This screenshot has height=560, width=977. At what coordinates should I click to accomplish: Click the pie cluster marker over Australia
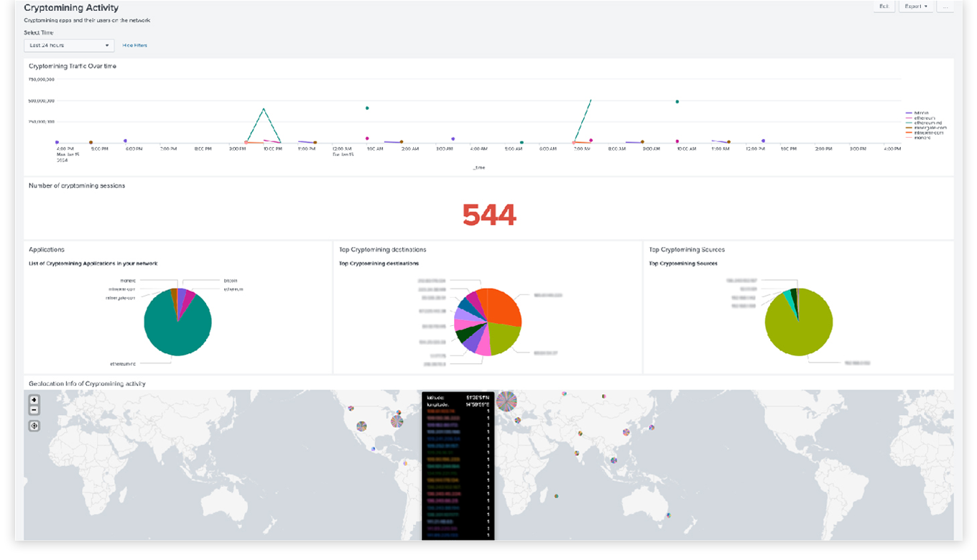point(671,516)
